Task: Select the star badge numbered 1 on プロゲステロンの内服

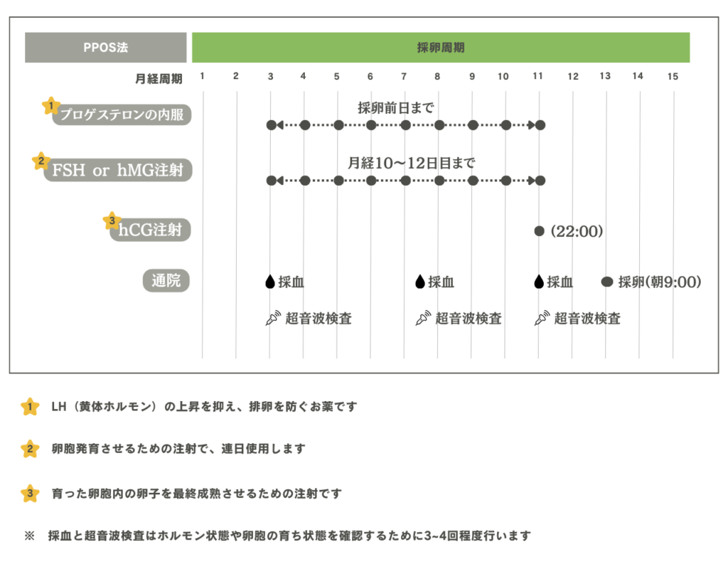Action: click(50, 105)
